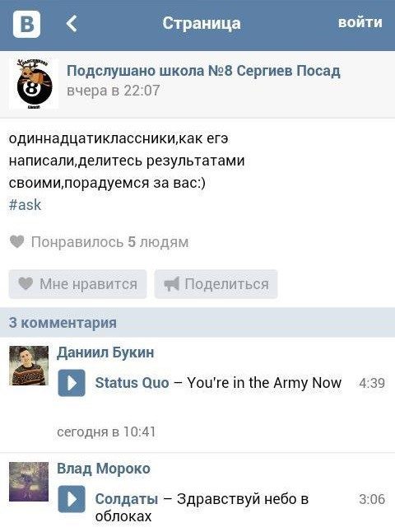View the 5 людям who liked the post
The width and height of the screenshot is (395, 532).
(x=158, y=242)
